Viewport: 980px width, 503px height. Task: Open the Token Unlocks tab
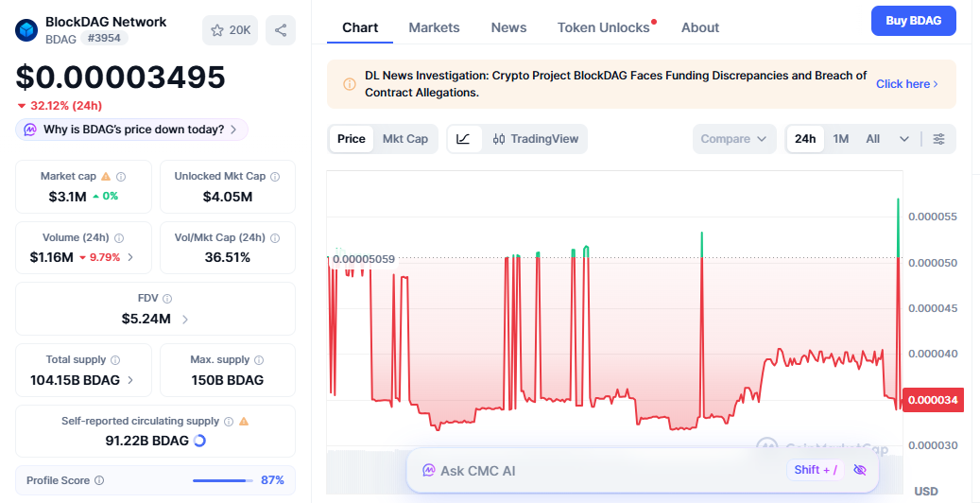pos(604,27)
